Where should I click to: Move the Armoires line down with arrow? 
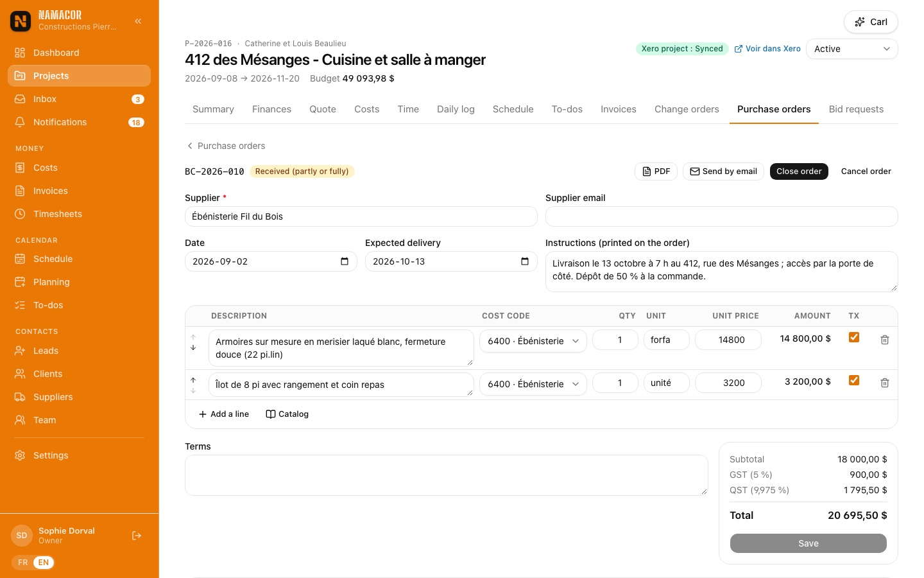point(193,347)
